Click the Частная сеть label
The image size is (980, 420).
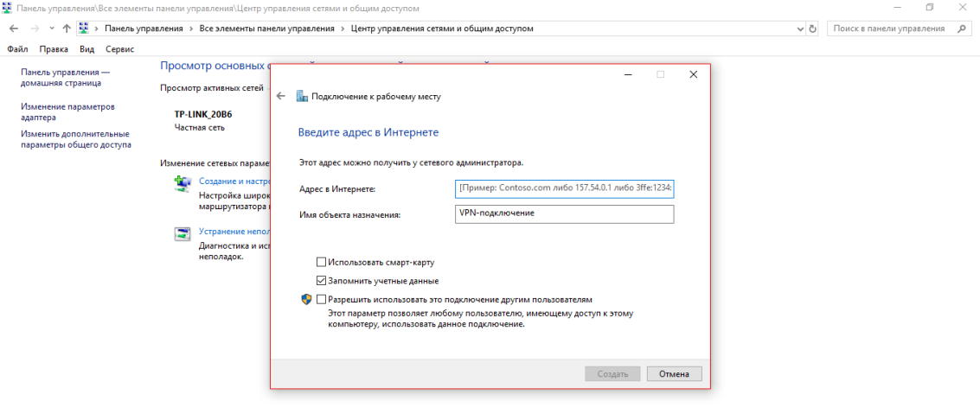200,127
